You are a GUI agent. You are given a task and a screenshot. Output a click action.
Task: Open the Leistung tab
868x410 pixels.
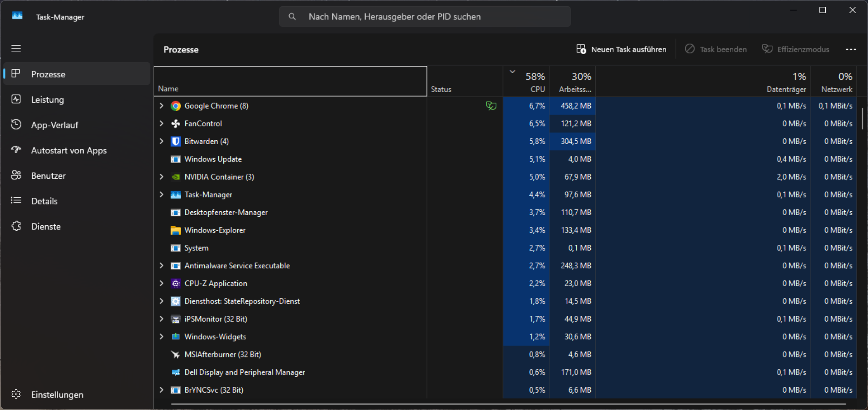click(77, 99)
